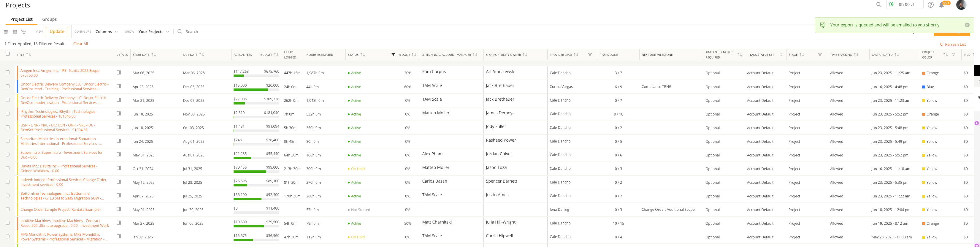Image resolution: width=980 pixels, height=247 pixels.
Task: Sort by Time Tracking column arrows
Action: click(x=856, y=55)
